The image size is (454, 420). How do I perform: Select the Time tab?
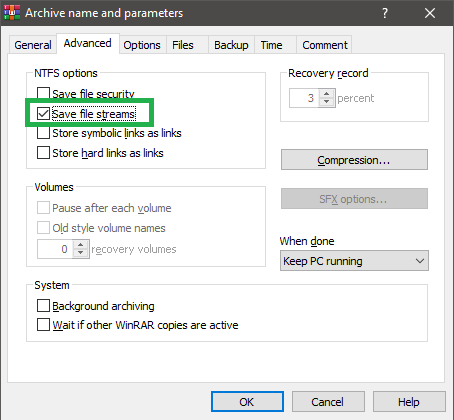pos(272,45)
